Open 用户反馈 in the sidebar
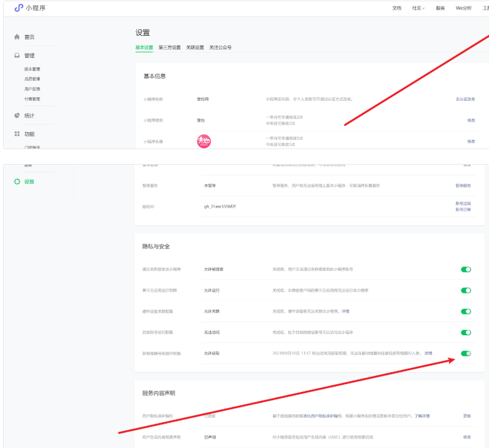 pos(32,89)
